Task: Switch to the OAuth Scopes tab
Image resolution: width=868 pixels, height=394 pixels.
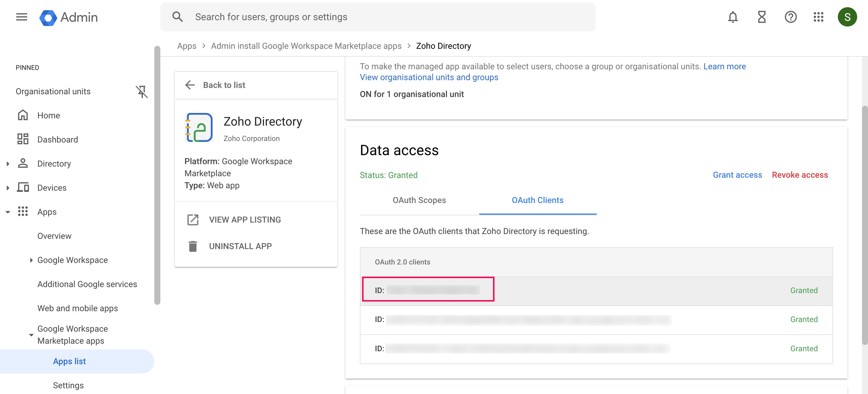Action: point(419,200)
